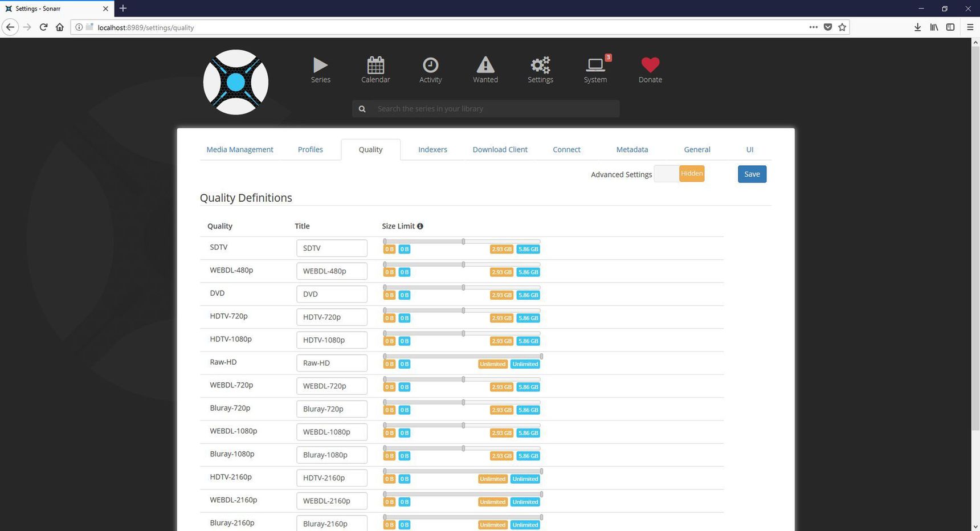Switch to UI settings tab
The height and width of the screenshot is (531, 980).
[750, 149]
